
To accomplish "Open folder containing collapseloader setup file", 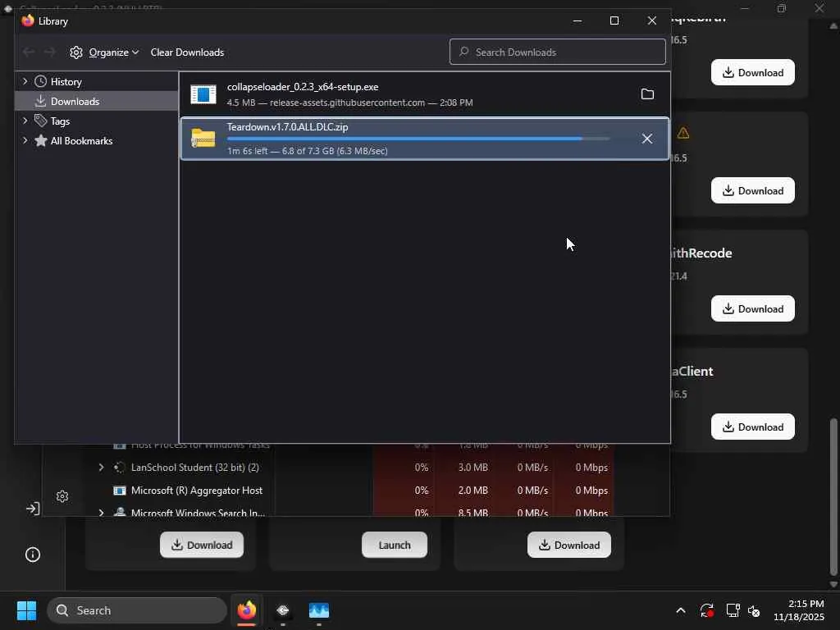I will (x=647, y=94).
